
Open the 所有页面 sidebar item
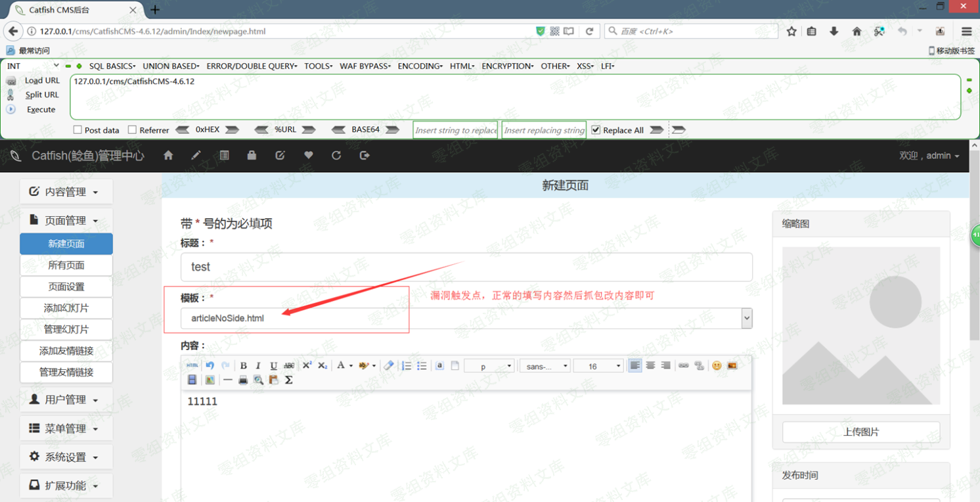pos(66,265)
